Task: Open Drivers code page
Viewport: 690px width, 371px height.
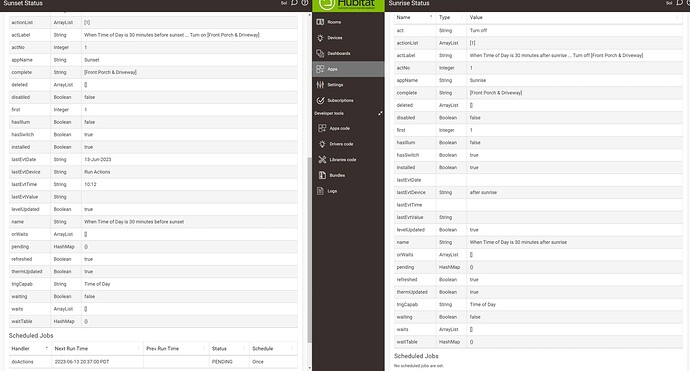Action: click(x=341, y=144)
